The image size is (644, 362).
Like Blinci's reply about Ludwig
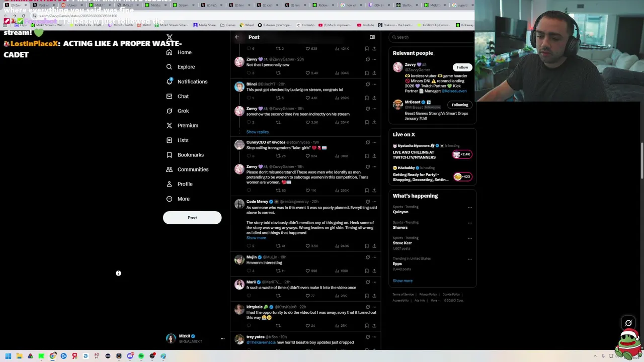(307, 98)
